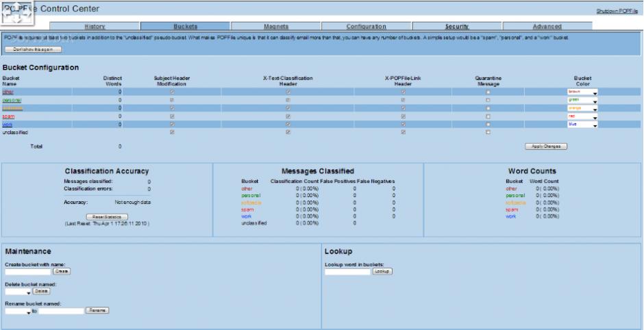Open the Delete bucket named dropdown

coord(18,292)
